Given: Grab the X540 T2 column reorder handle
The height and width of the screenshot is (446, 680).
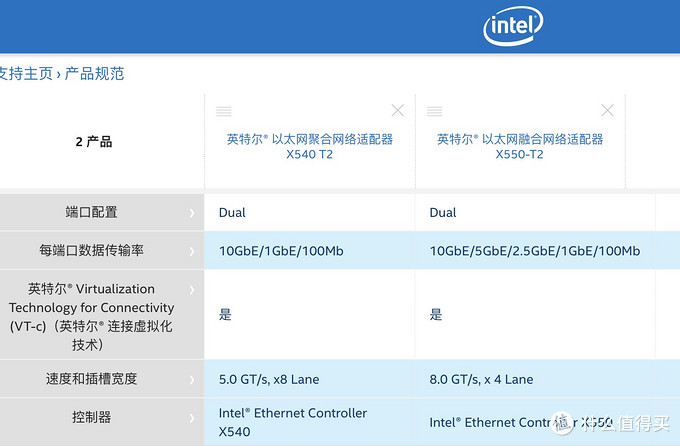Looking at the screenshot, I should coord(224,111).
